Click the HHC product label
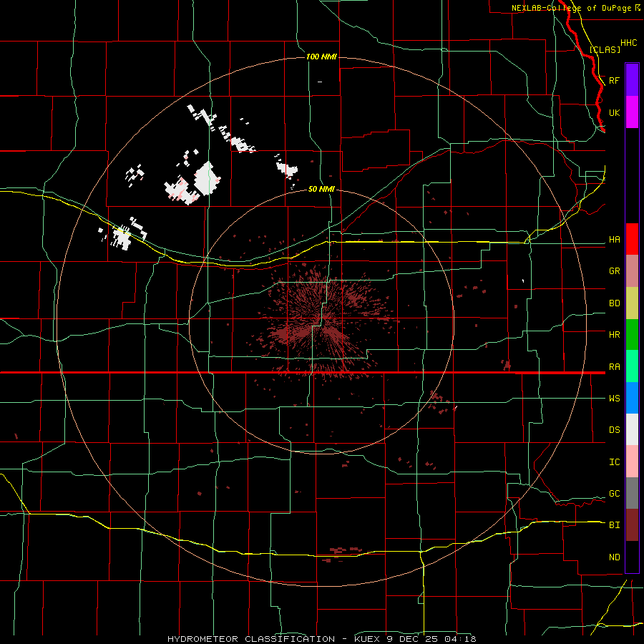The width and height of the screenshot is (644, 644). pyautogui.click(x=629, y=43)
